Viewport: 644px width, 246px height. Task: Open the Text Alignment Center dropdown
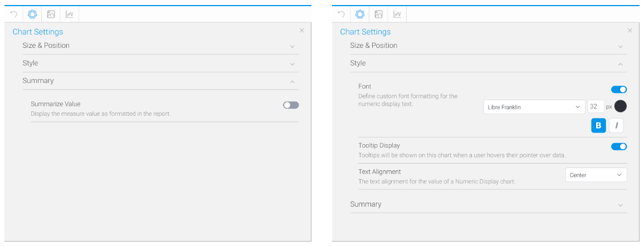(596, 175)
